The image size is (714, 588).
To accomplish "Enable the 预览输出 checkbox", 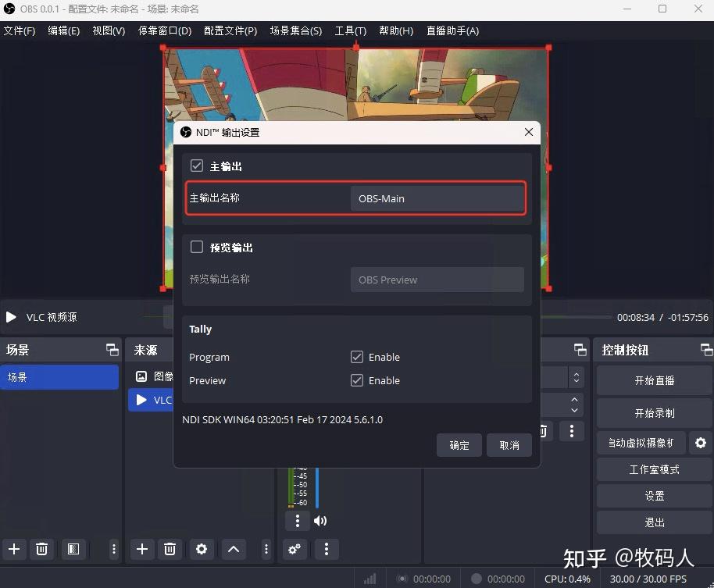I will [x=196, y=247].
